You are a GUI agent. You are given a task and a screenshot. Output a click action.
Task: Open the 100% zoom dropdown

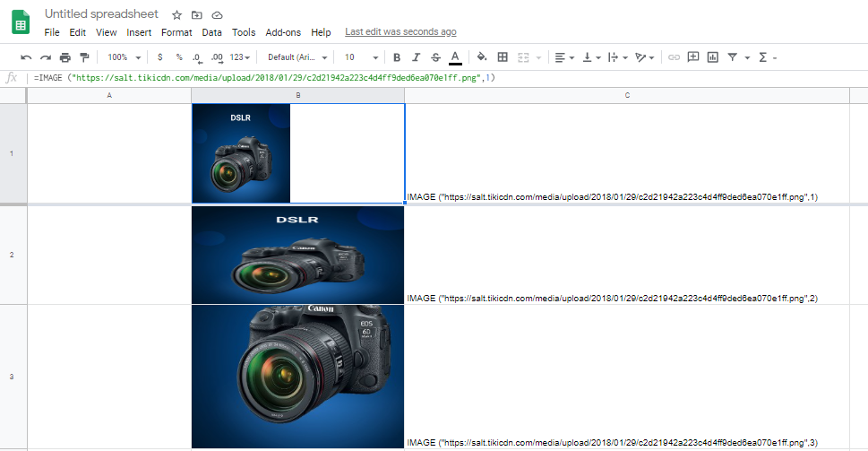click(x=124, y=57)
